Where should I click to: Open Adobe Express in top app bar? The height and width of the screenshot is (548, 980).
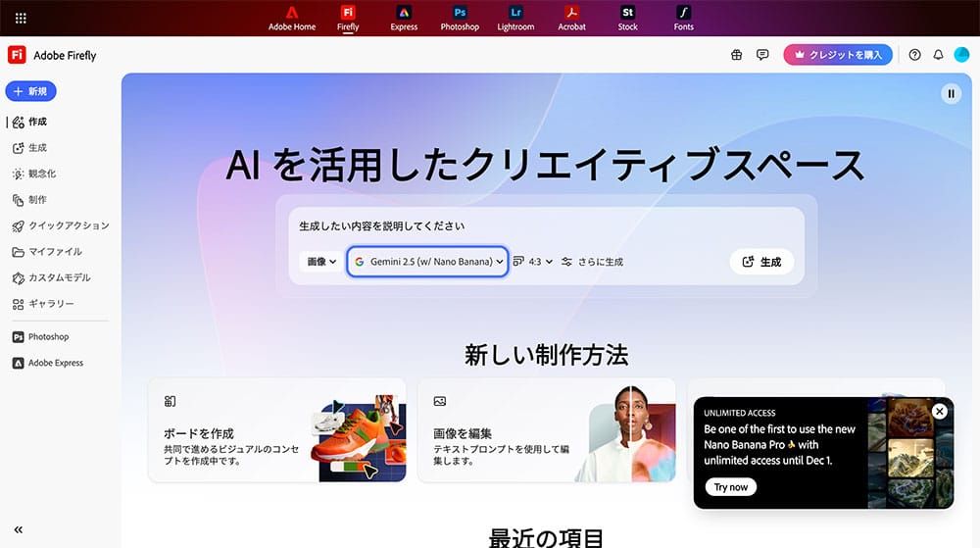point(404,18)
